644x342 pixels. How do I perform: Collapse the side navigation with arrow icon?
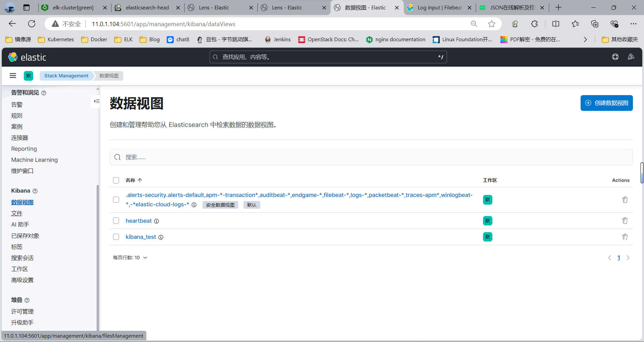[97, 101]
